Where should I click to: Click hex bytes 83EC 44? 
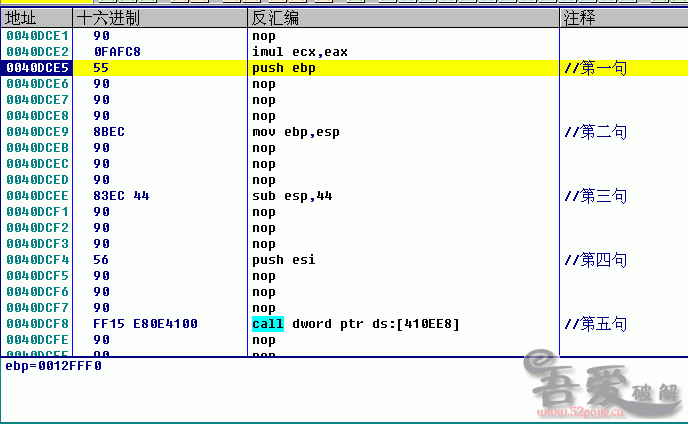click(121, 195)
